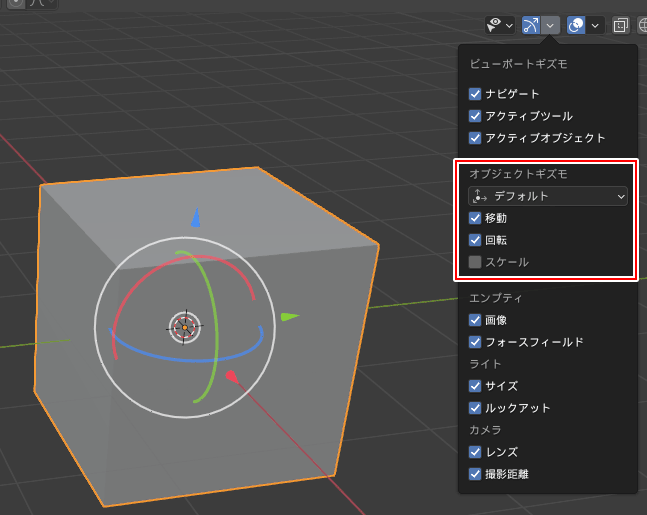Toggle the Show Gizmo button in header
Screen dimensions: 647x515
click(x=531, y=24)
